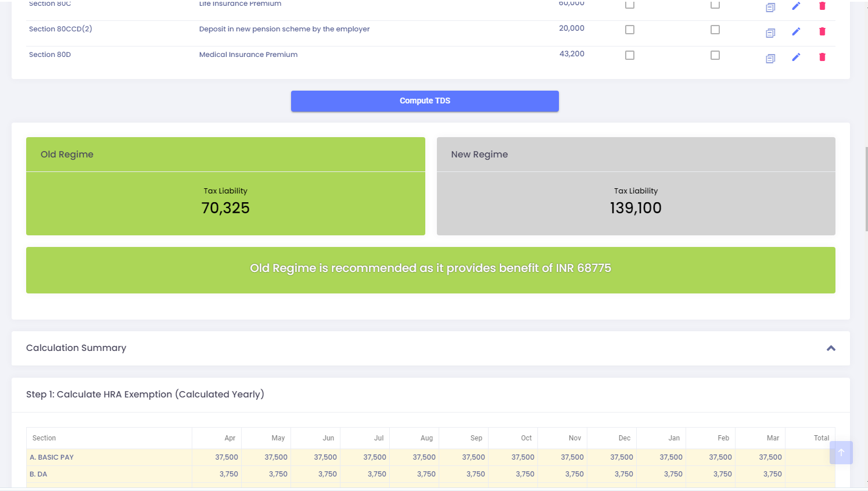Click the Compute TDS button
This screenshot has height=491, width=868.
coord(425,101)
